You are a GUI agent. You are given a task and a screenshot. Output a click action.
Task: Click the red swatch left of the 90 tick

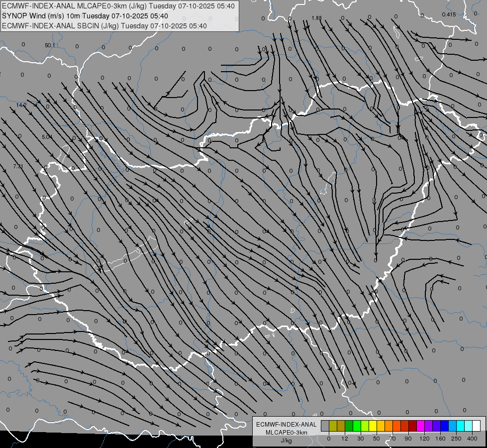click(x=405, y=426)
